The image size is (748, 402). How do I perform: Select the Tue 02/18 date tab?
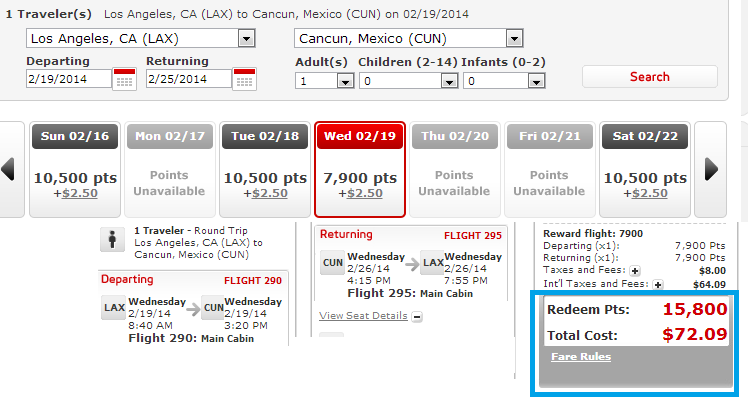(265, 169)
